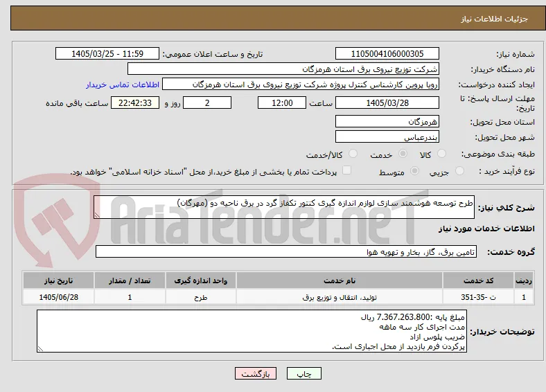This screenshot has height=392, width=546.
Task: Click the remaining time field 22:42:33
Action: pos(135,103)
